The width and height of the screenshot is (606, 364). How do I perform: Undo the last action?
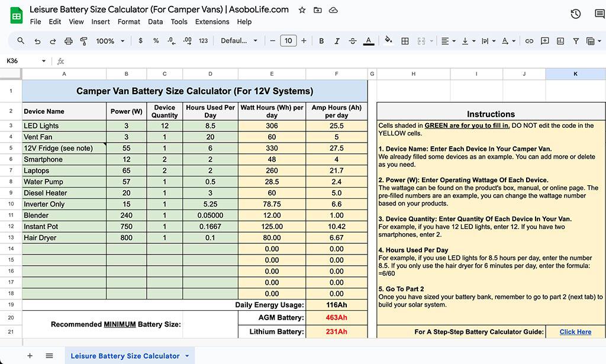coord(37,41)
